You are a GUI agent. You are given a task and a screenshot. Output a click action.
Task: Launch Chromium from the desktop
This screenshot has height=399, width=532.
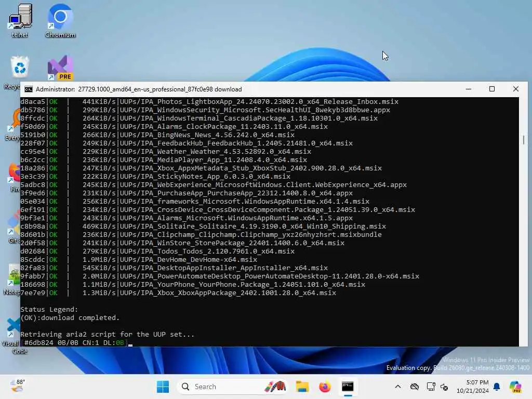click(60, 20)
